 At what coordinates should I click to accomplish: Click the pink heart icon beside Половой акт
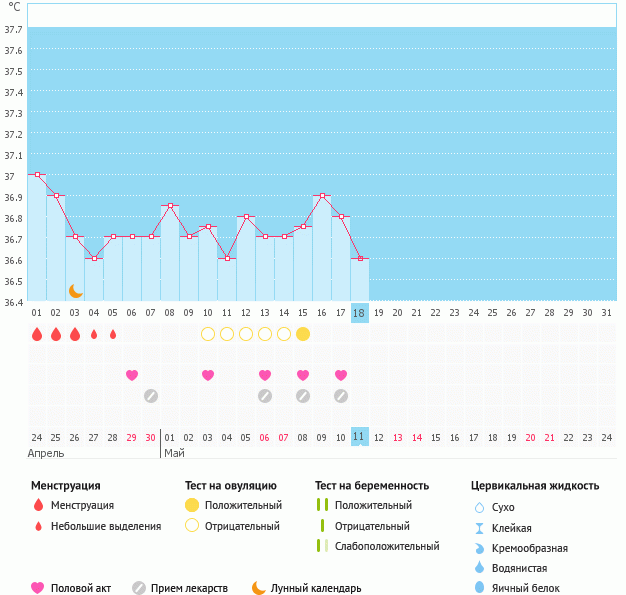click(x=38, y=588)
